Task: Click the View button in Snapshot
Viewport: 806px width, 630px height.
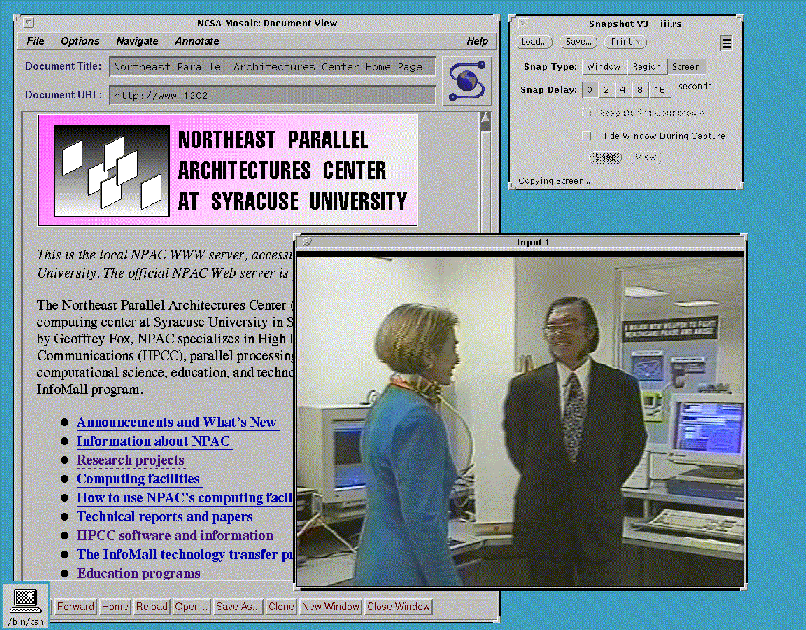Action: coord(646,157)
